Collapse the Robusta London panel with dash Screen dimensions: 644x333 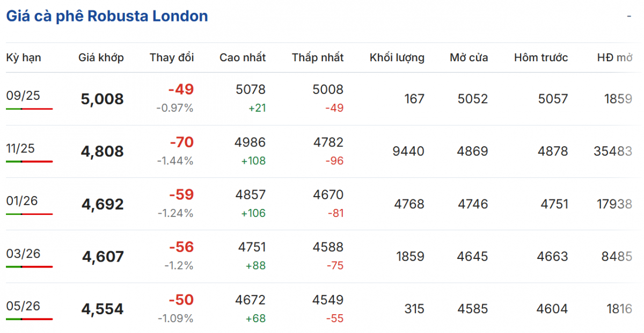(x=629, y=16)
